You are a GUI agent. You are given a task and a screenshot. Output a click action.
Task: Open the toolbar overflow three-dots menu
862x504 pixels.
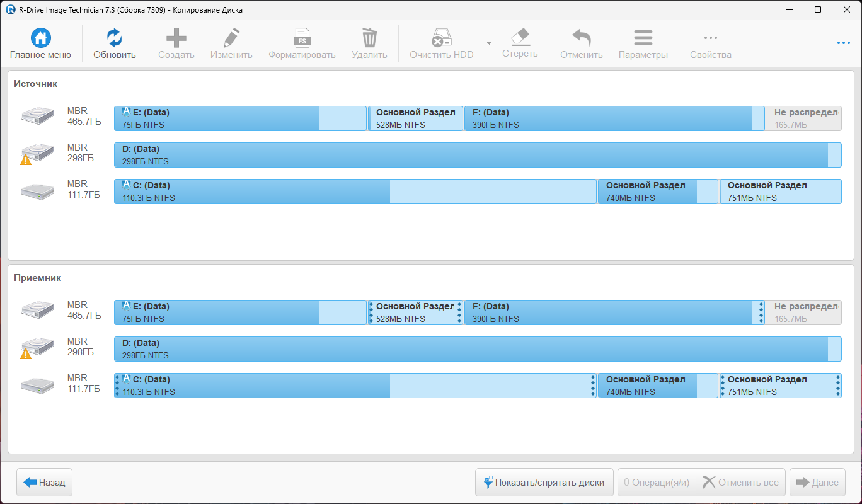click(x=844, y=43)
